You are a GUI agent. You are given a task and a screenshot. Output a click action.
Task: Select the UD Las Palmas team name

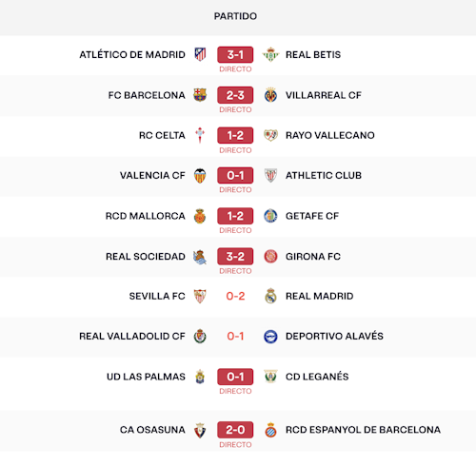(146, 377)
